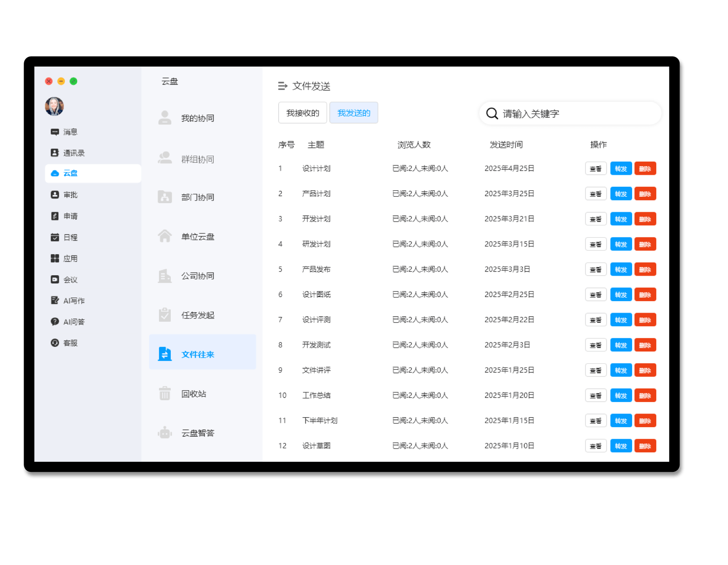The width and height of the screenshot is (728, 565).
Task: Click the date 2025年3月21日
Action: (x=510, y=219)
